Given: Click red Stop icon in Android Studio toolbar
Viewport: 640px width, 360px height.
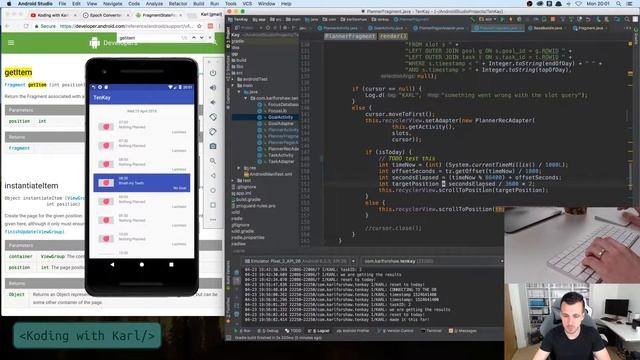Looking at the screenshot, I should 553,19.
